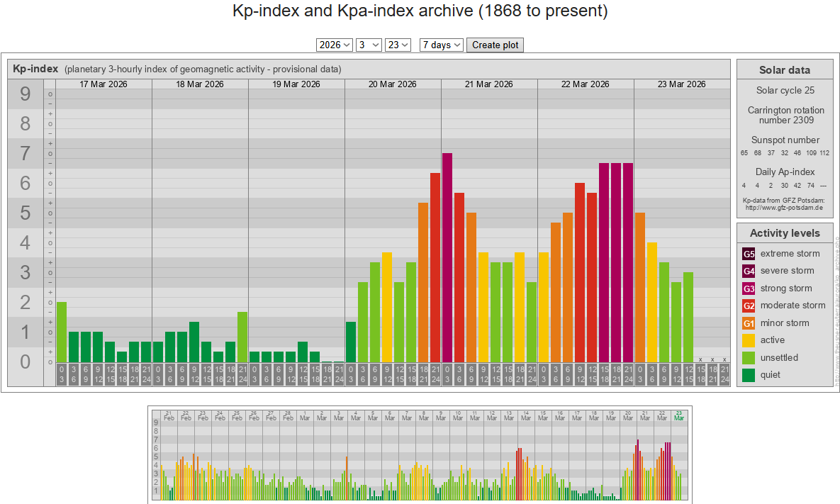Viewport: 840px width, 504px height.
Task: Click the 17 Mar 2026 date header
Action: (x=103, y=84)
